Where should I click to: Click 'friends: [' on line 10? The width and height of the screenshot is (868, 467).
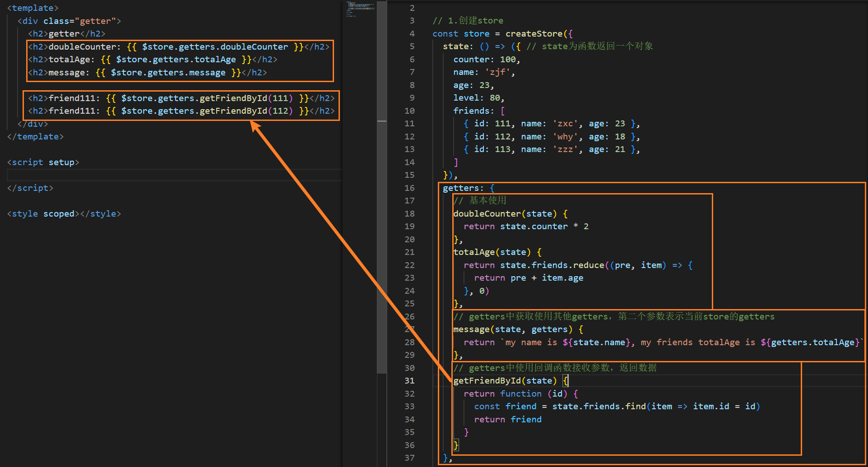coord(479,111)
